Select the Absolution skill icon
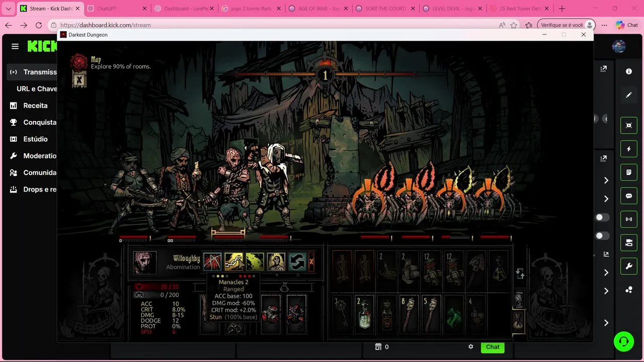The height and width of the screenshot is (362, 644). point(276,262)
